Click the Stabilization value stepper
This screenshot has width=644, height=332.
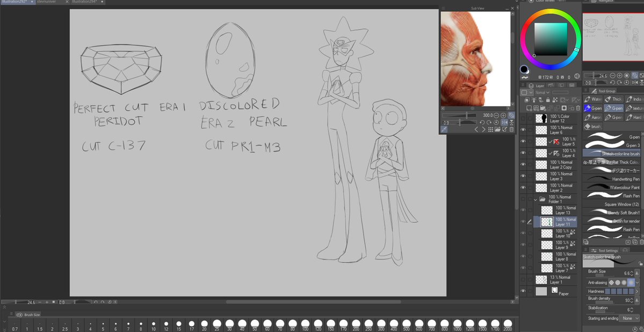pos(632,310)
